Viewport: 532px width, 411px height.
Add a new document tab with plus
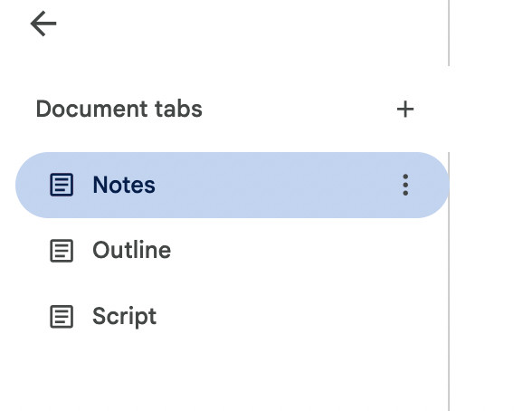(x=405, y=110)
